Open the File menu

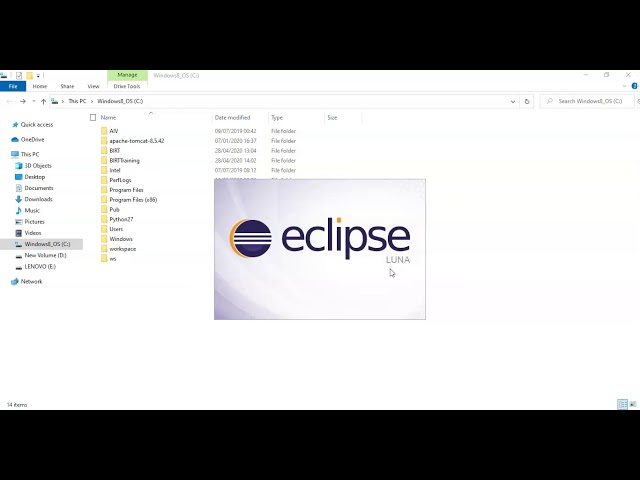pyautogui.click(x=13, y=86)
